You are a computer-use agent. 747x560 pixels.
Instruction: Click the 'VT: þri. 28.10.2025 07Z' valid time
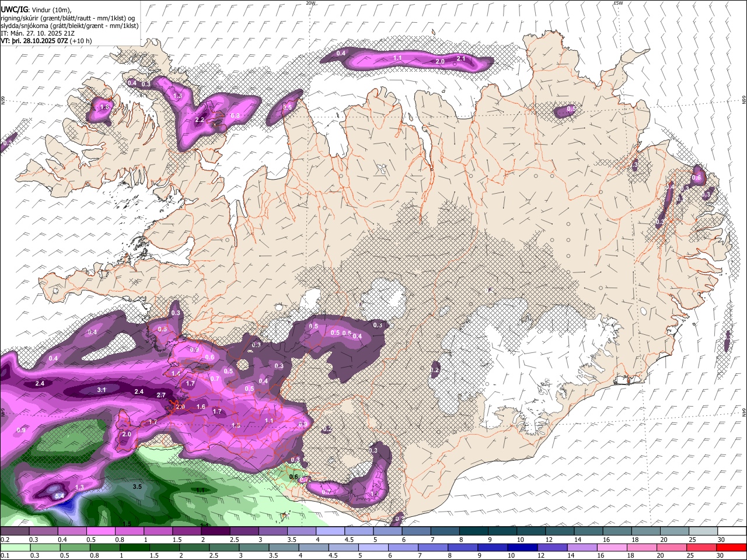point(35,41)
